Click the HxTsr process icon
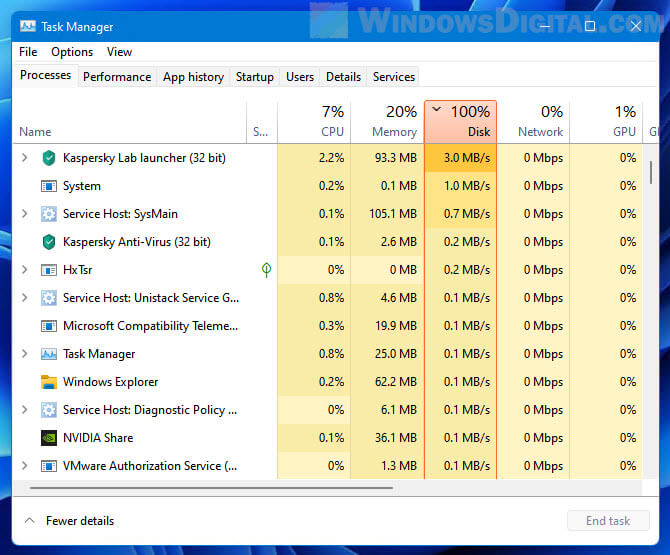 49,270
